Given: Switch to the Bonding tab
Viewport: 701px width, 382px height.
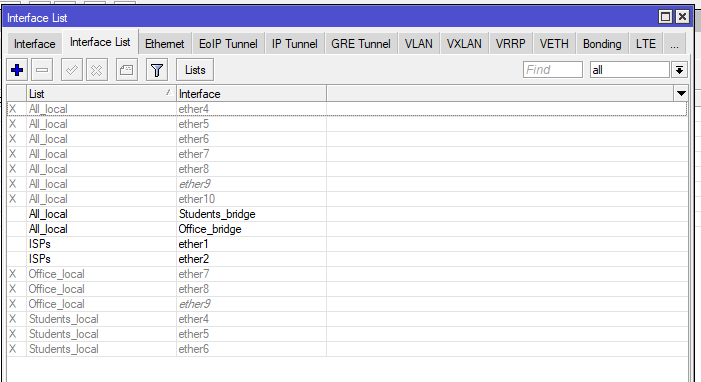Looking at the screenshot, I should point(602,44).
